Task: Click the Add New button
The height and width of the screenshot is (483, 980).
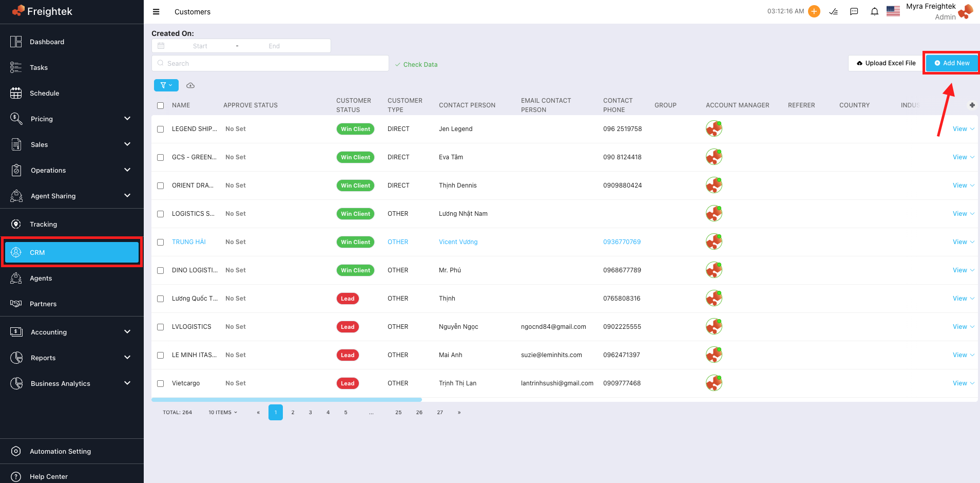Action: 952,63
